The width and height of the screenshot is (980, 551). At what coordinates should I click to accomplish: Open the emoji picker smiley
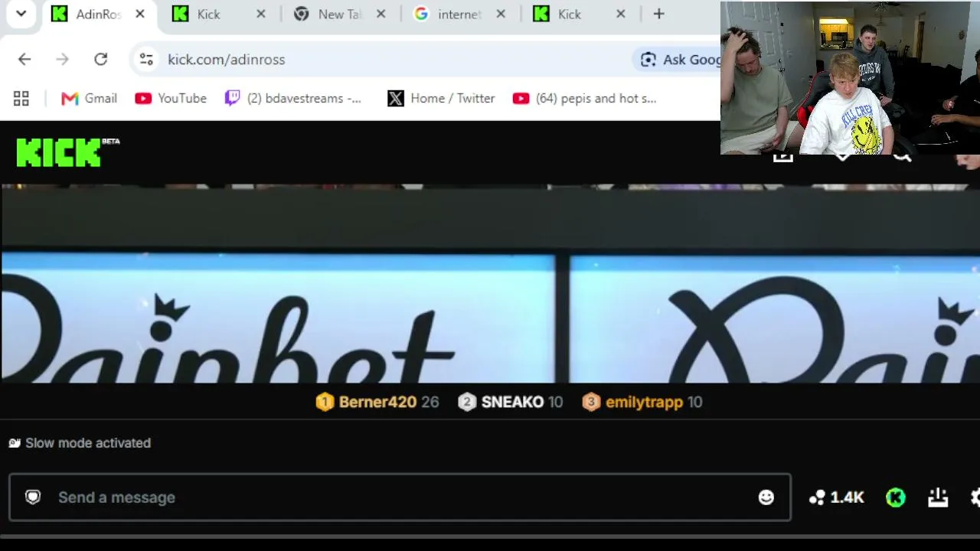click(x=766, y=497)
